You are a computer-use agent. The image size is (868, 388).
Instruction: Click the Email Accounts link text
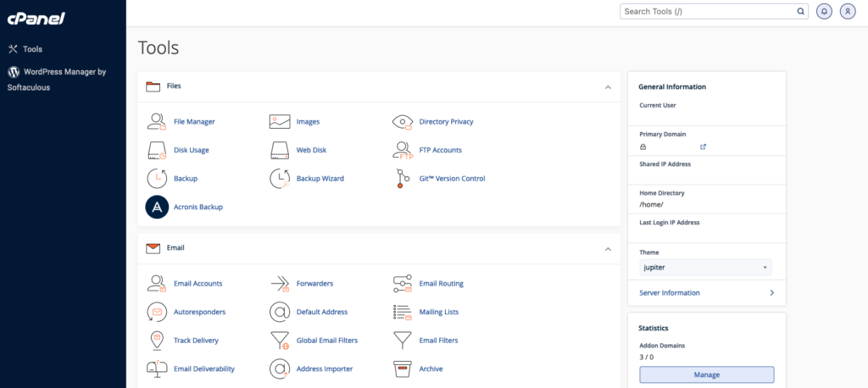point(198,284)
